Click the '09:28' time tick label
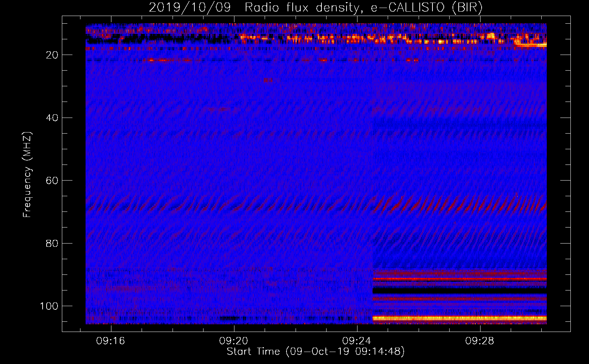The height and width of the screenshot is (364, 589). tap(479, 341)
